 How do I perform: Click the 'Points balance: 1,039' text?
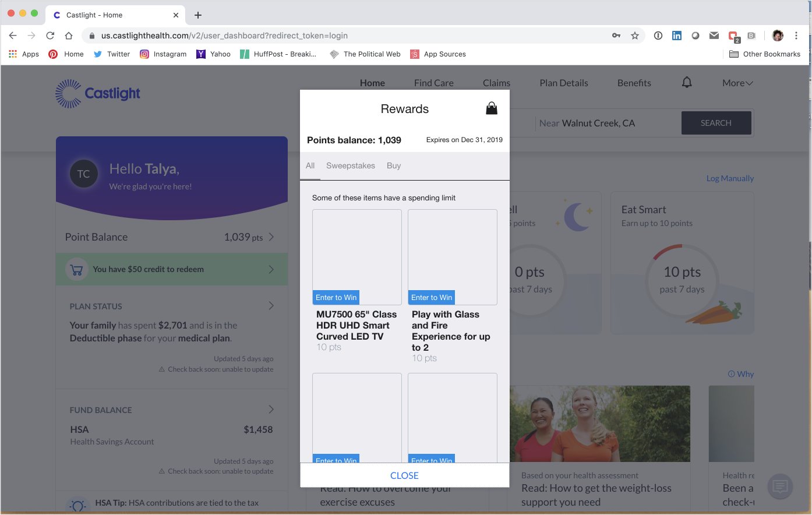(x=354, y=140)
